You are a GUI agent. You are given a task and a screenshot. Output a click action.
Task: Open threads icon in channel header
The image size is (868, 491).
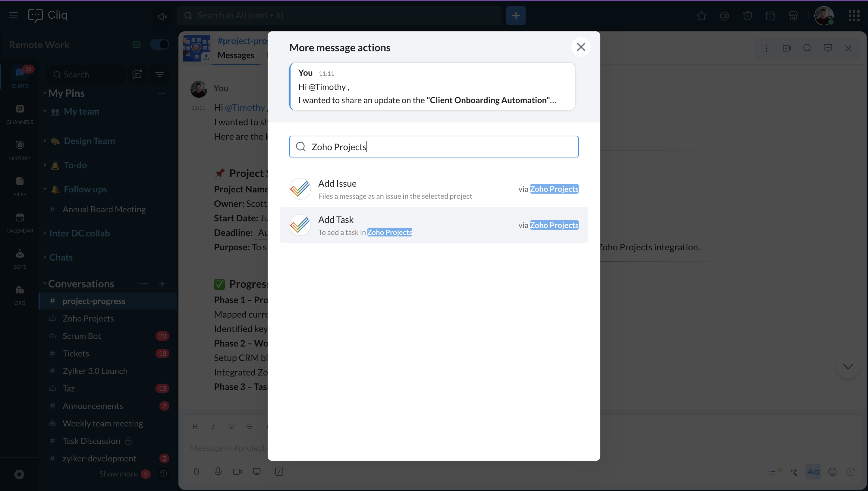coord(828,48)
